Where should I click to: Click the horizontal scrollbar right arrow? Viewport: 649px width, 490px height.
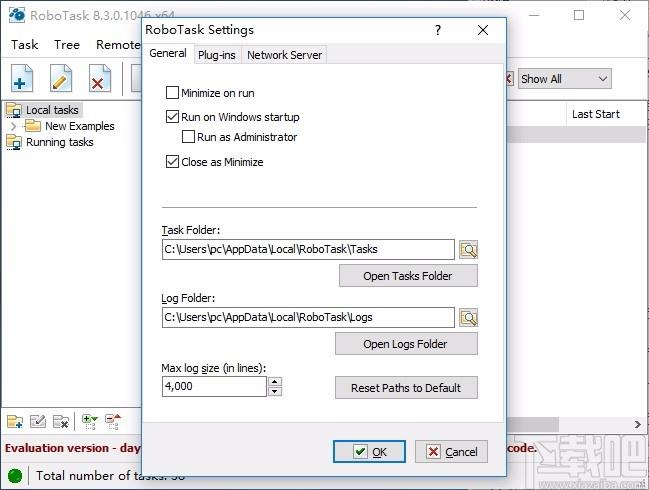[637, 424]
